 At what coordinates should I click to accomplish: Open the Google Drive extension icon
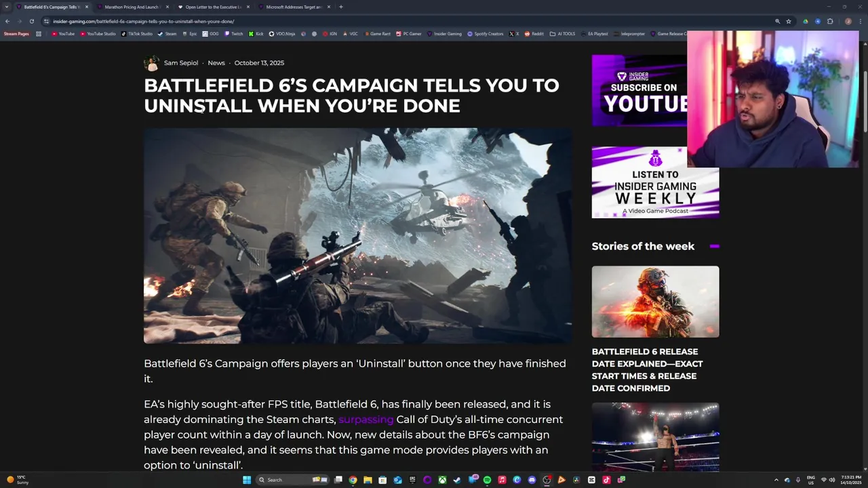point(806,21)
